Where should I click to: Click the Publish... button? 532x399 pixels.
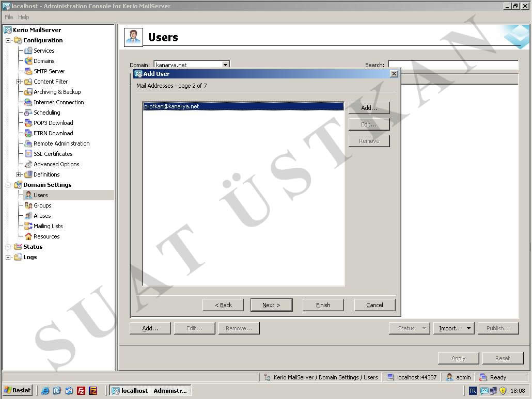pos(498,328)
